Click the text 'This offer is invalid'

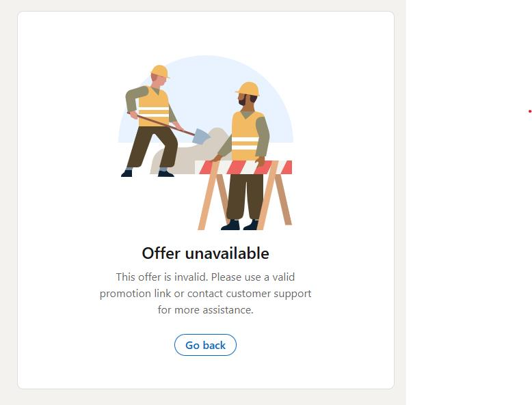162,277
